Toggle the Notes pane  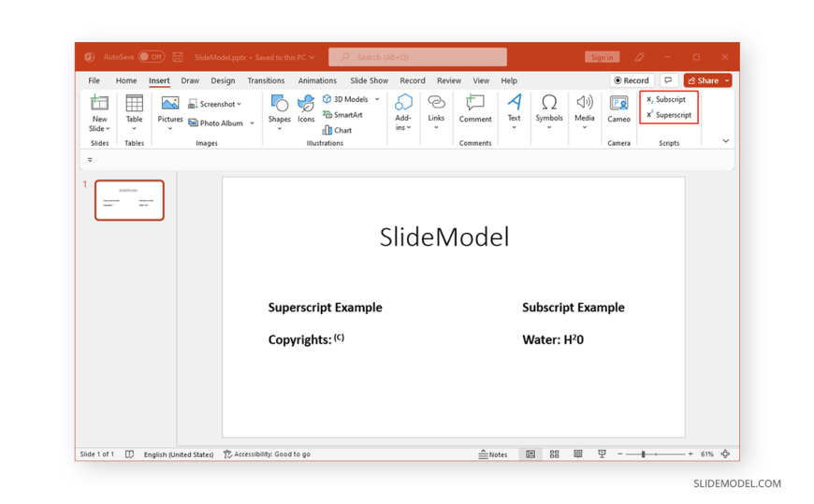pos(493,454)
